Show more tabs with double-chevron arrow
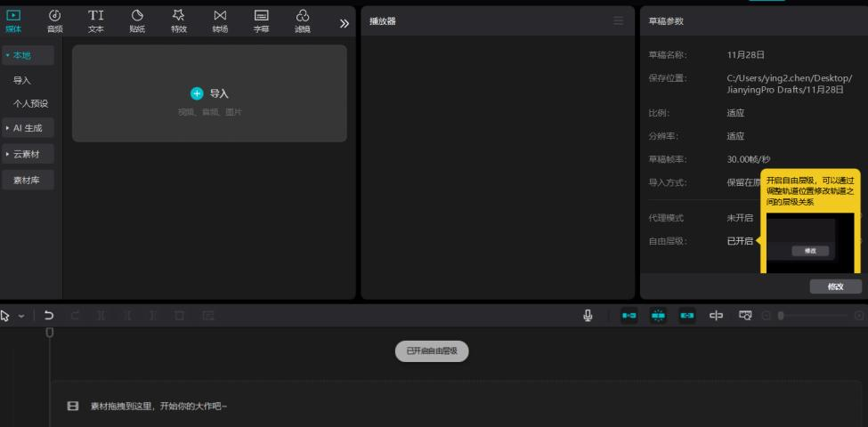This screenshot has width=868, height=427. pos(345,23)
